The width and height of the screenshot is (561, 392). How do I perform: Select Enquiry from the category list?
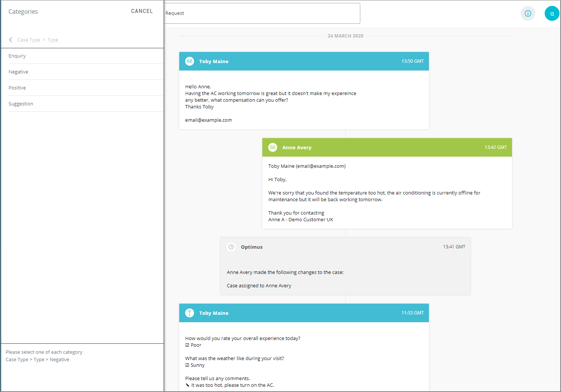[17, 56]
